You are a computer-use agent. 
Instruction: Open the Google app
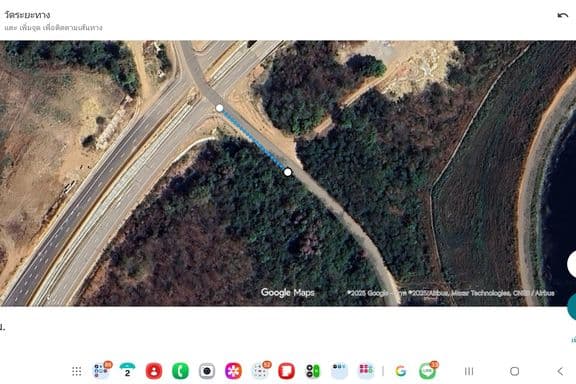point(401,371)
